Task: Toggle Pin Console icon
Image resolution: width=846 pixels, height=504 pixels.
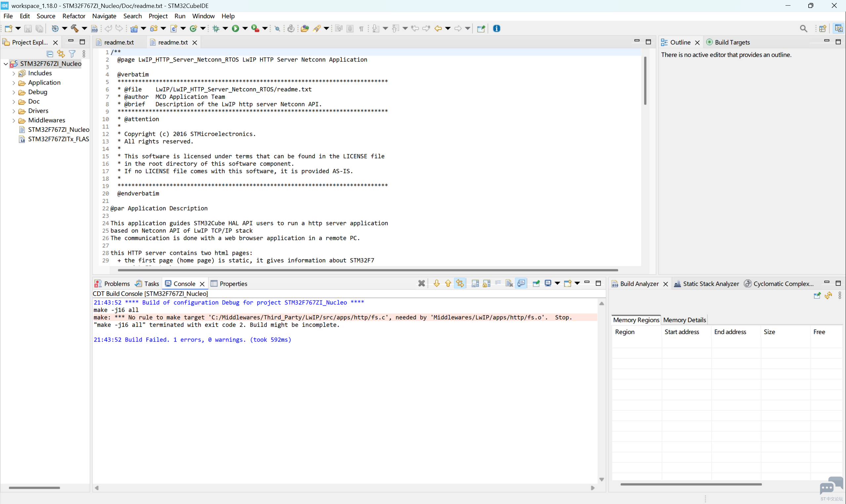Action: (x=536, y=283)
